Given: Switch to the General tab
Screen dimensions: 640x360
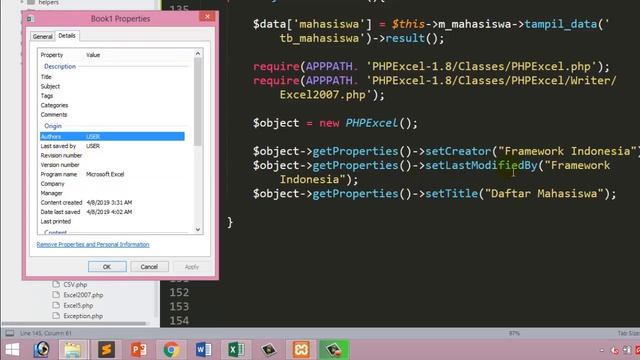Looking at the screenshot, I should [42, 36].
